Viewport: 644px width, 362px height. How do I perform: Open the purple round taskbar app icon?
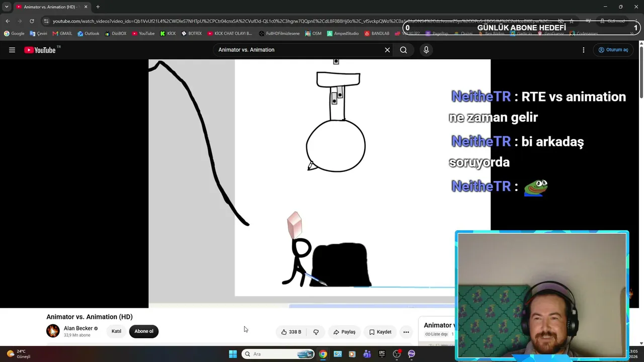tap(412, 354)
